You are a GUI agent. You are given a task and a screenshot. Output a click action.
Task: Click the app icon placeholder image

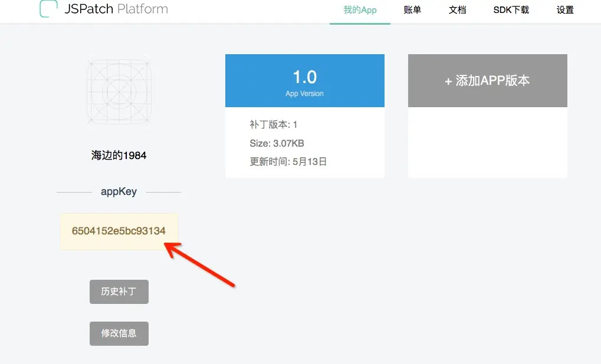pyautogui.click(x=119, y=92)
